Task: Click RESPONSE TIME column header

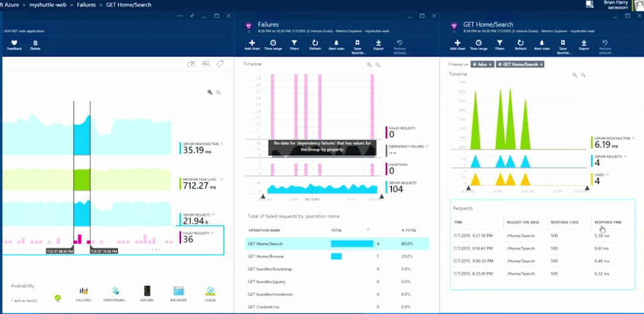Action: (608, 222)
